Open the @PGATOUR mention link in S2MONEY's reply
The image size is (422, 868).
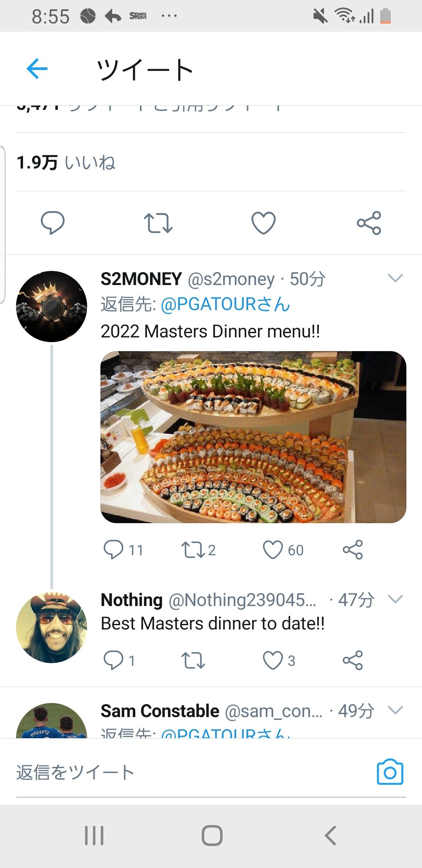[225, 305]
